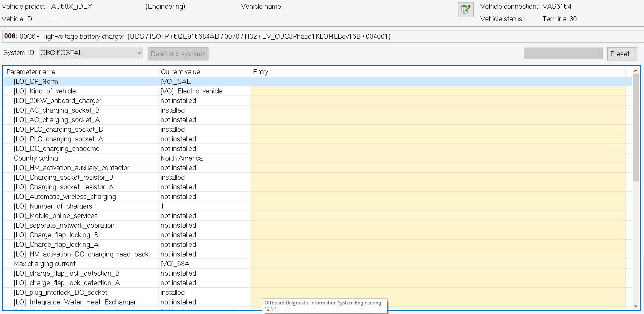This screenshot has height=314, width=644.
Task: Click the Entry cell for [LO]_20kW_onboard_charger
Action: [x=437, y=100]
